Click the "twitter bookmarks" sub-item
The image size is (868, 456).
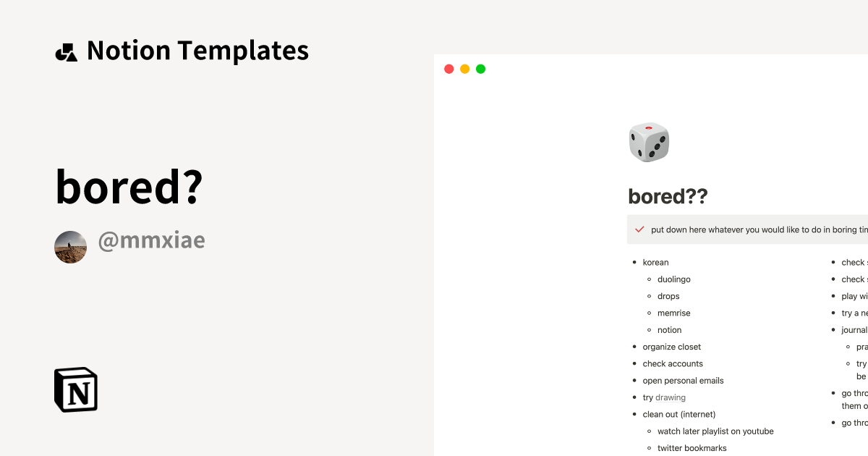pyautogui.click(x=692, y=447)
